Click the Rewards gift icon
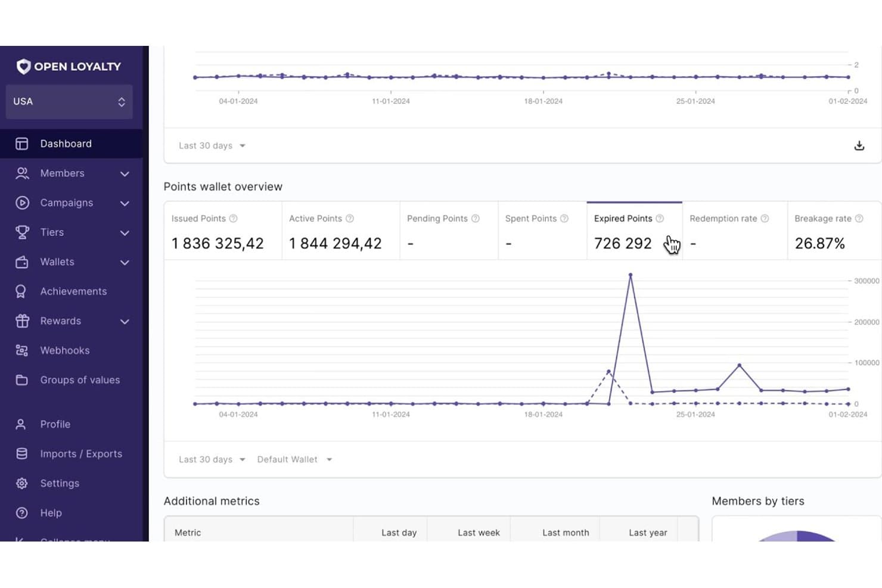The image size is (882, 588). tap(22, 321)
